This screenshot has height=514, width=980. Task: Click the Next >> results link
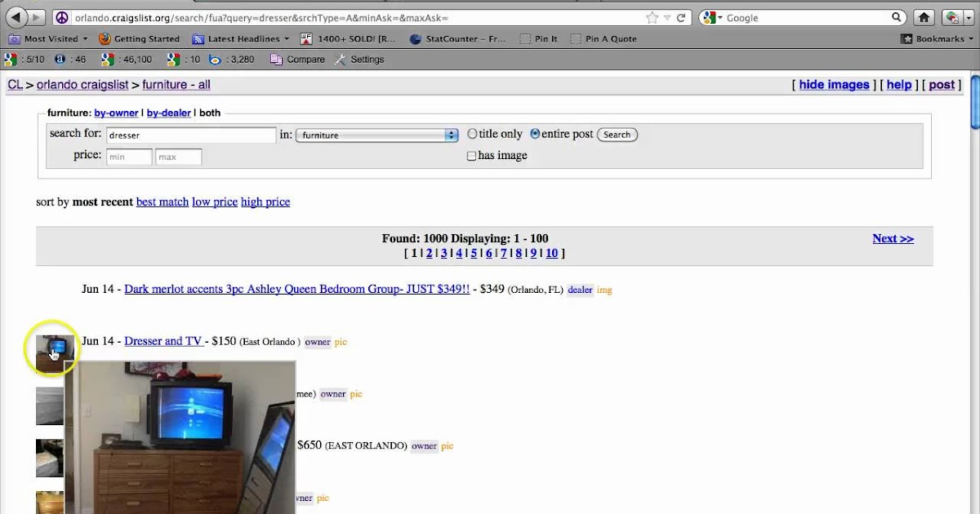[893, 238]
